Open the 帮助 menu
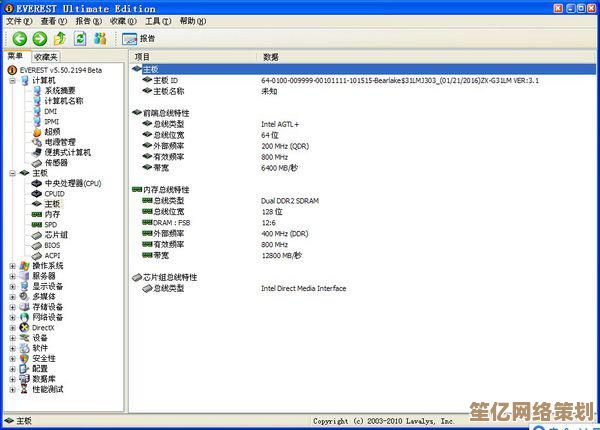The width and height of the screenshot is (600, 430). (x=192, y=21)
